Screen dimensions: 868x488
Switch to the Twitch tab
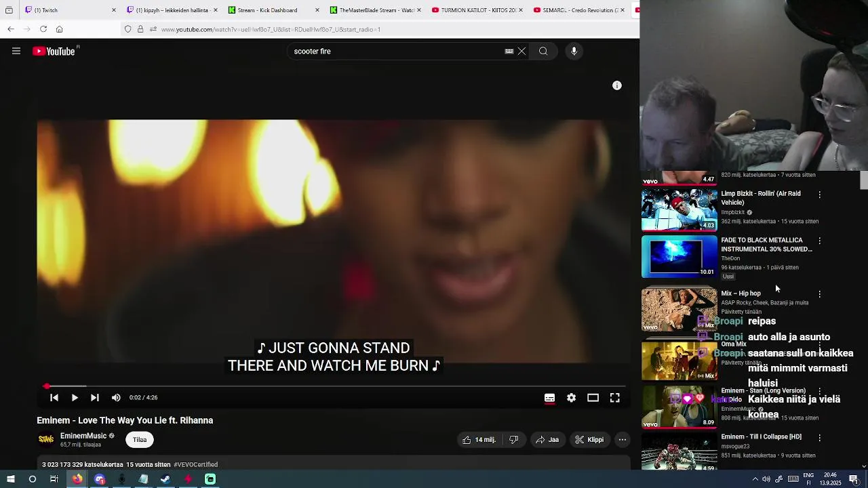tap(68, 10)
